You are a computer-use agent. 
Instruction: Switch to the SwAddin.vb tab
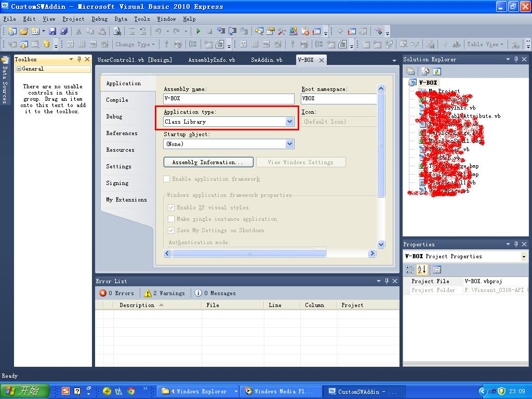pos(267,60)
